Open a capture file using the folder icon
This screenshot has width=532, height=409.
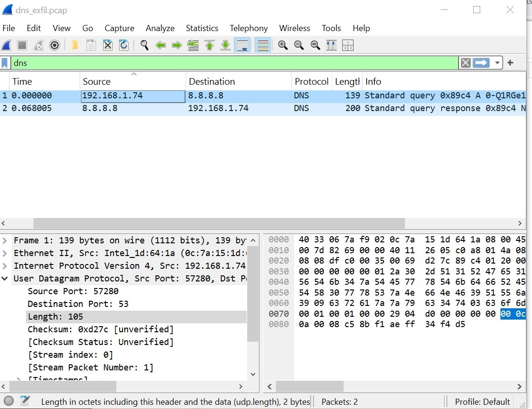click(75, 45)
